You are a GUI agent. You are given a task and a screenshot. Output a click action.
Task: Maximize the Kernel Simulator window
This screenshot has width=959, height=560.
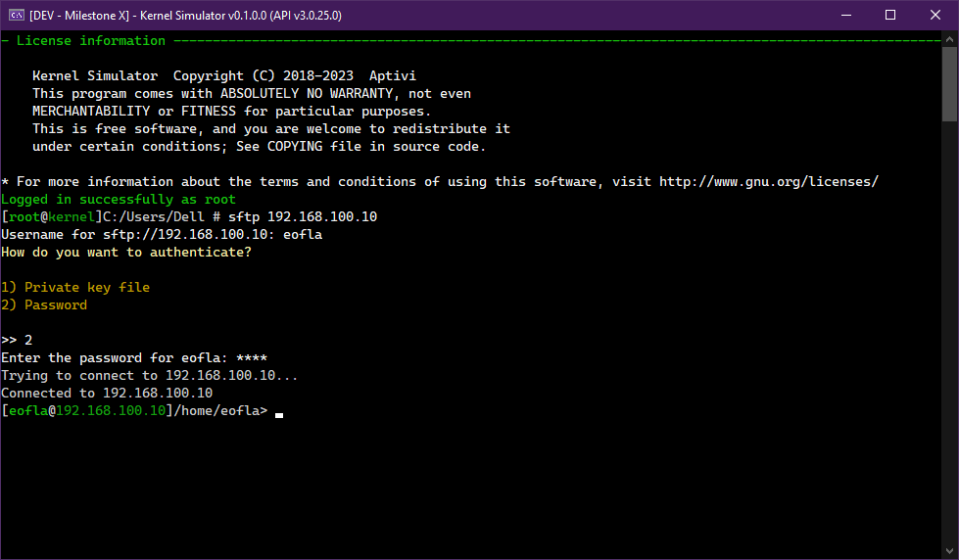click(x=890, y=15)
